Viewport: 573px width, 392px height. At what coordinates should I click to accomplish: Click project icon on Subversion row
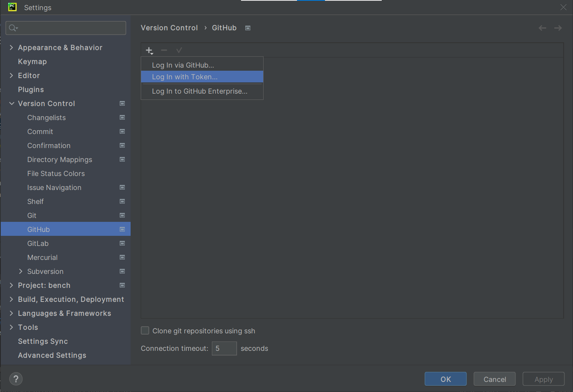pos(122,271)
